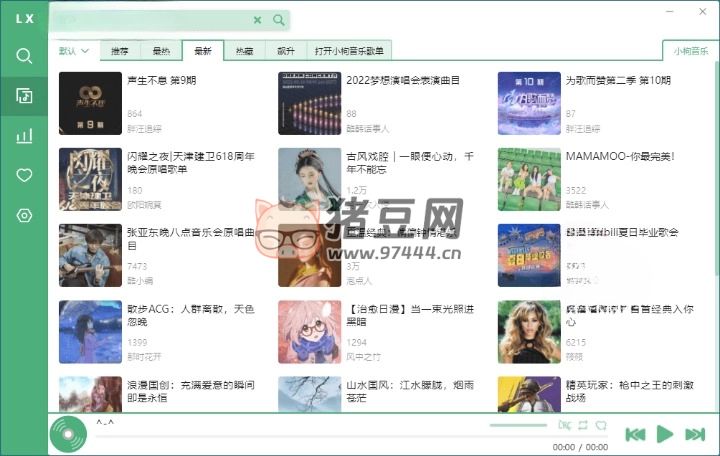Viewport: 720px width, 456px height.
Task: Skip to the next track
Action: tap(694, 434)
